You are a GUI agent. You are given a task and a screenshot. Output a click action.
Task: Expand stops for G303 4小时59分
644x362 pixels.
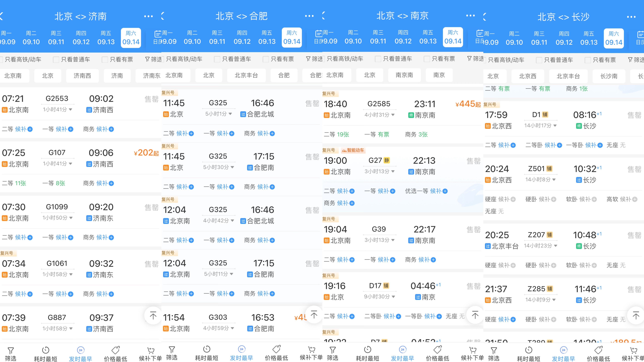[x=219, y=328]
